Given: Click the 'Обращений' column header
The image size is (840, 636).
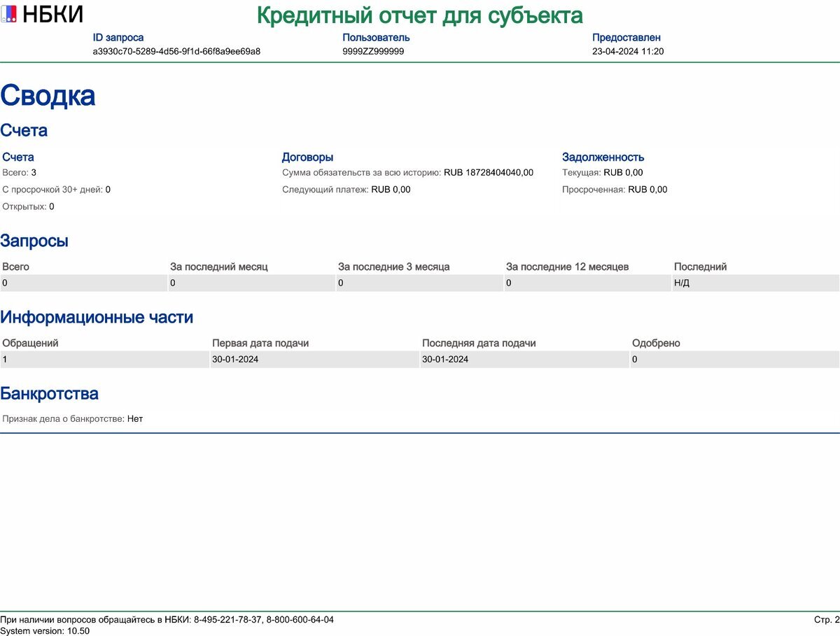Looking at the screenshot, I should coord(30,343).
